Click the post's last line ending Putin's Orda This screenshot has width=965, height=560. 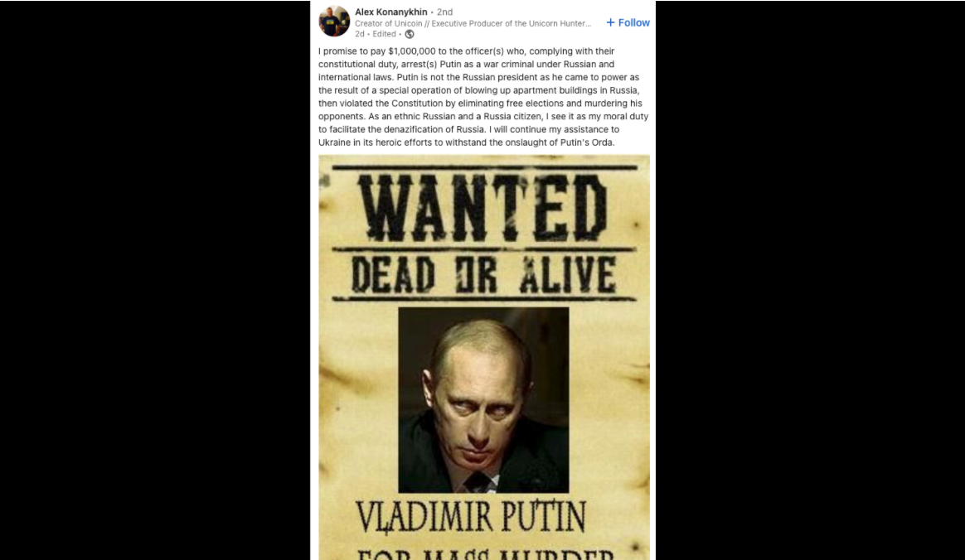coord(467,142)
